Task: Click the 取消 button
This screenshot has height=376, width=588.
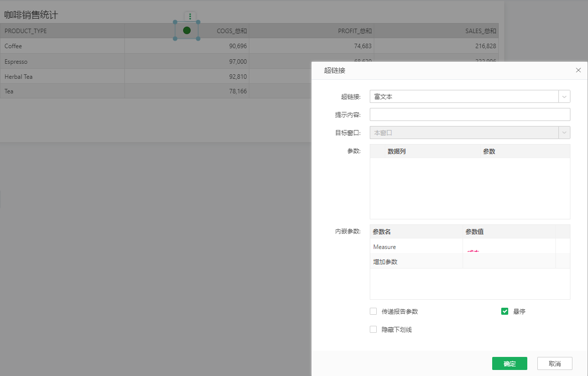Action: tap(554, 363)
